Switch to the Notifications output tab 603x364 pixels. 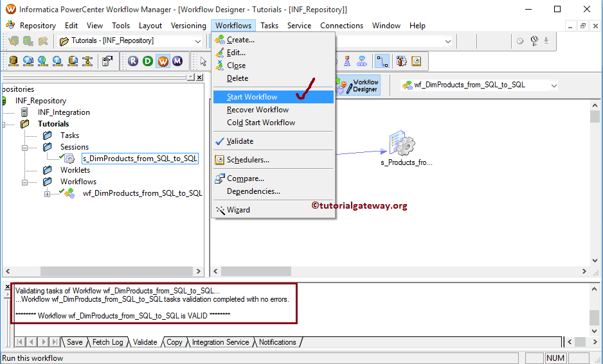click(x=277, y=342)
